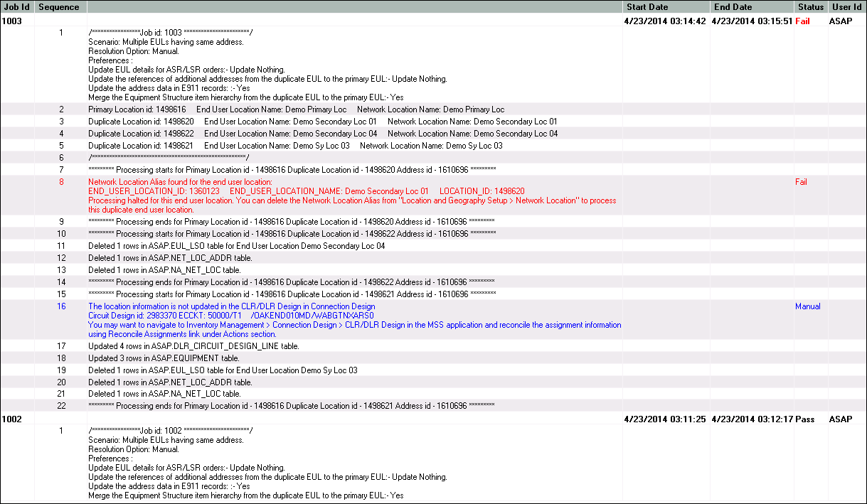This screenshot has width=867, height=504.
Task: Click sequence number 6 separator row
Action: coord(433,158)
